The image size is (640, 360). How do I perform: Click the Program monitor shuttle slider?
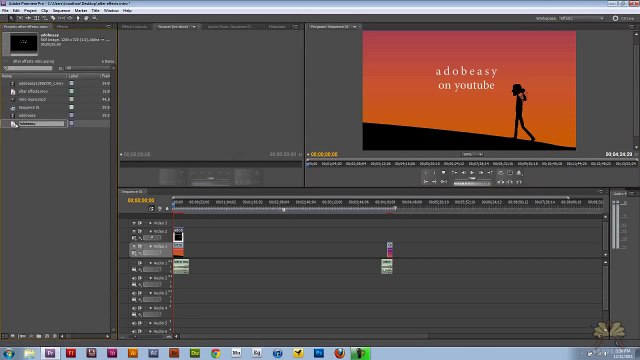472,178
